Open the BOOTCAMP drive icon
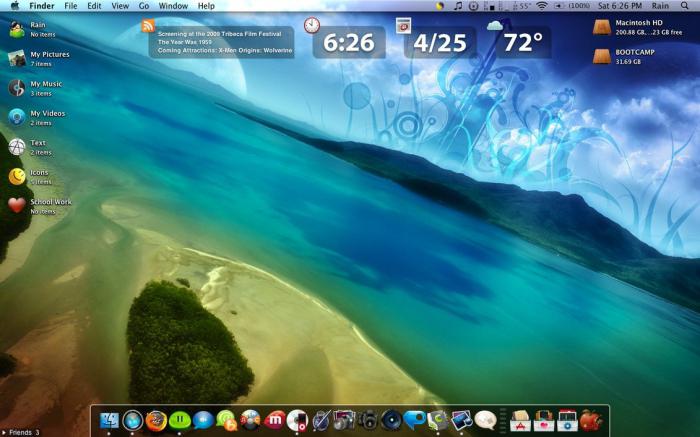The height and width of the screenshot is (437, 700). pyautogui.click(x=602, y=56)
